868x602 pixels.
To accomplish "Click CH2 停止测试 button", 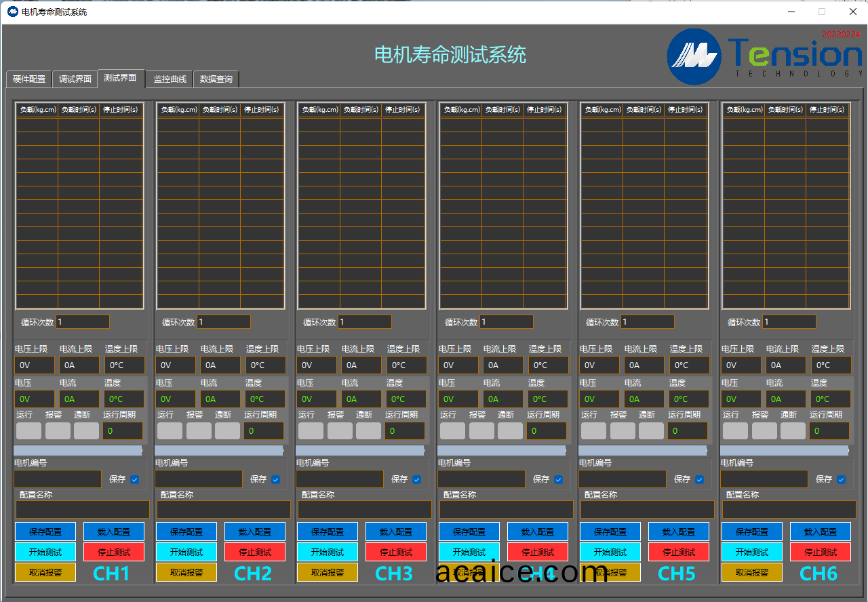I will pyautogui.click(x=255, y=552).
